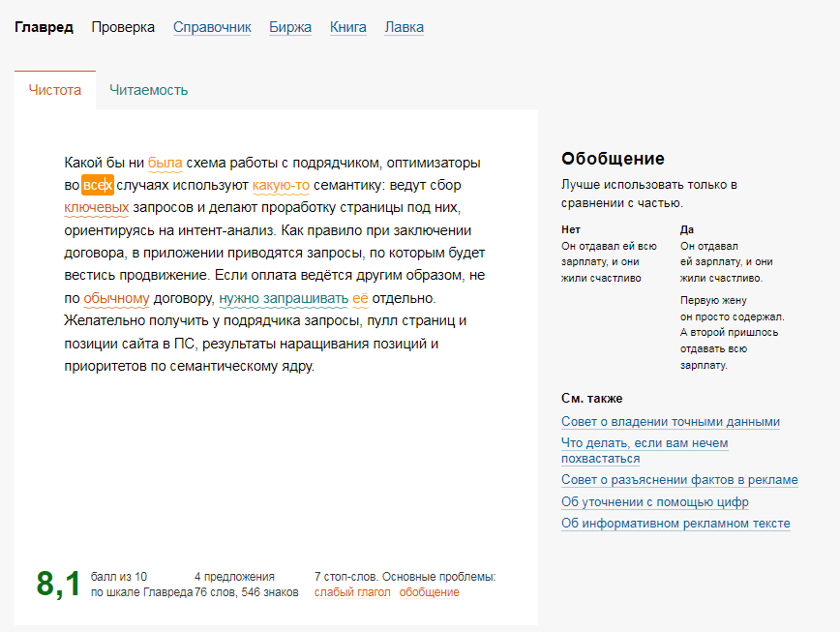Switch to the Чистота tab
Image resolution: width=840 pixels, height=632 pixels.
click(x=55, y=90)
